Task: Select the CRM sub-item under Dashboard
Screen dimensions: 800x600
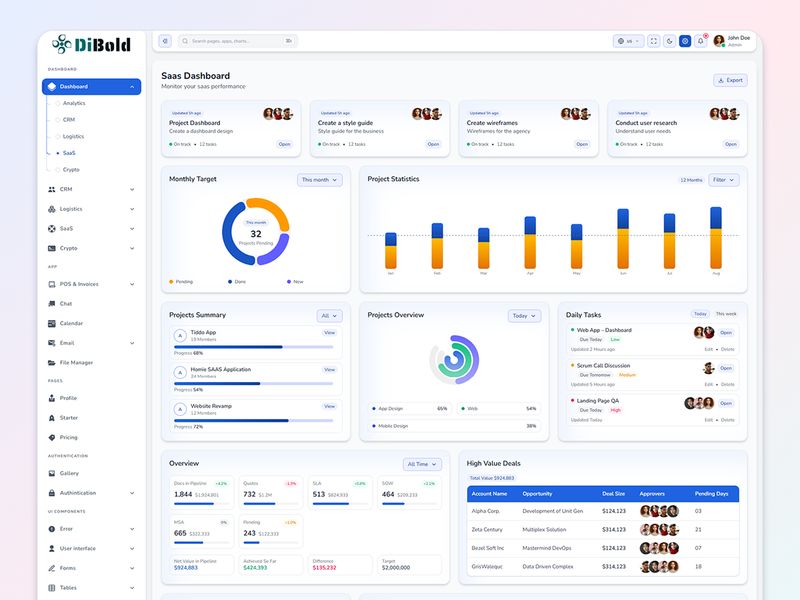Action: tap(69, 120)
